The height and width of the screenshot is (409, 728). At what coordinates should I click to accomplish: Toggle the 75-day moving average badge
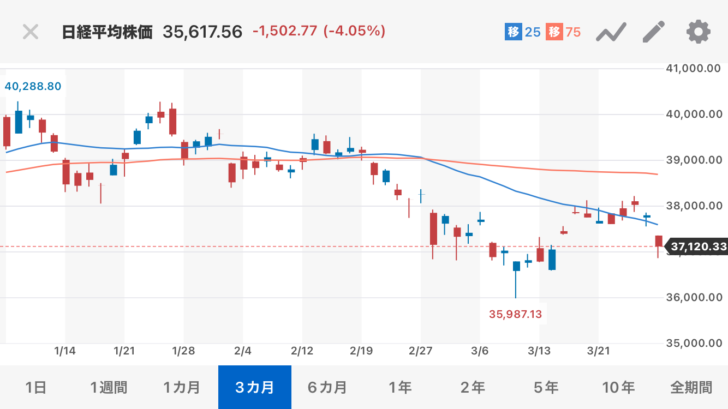click(565, 32)
